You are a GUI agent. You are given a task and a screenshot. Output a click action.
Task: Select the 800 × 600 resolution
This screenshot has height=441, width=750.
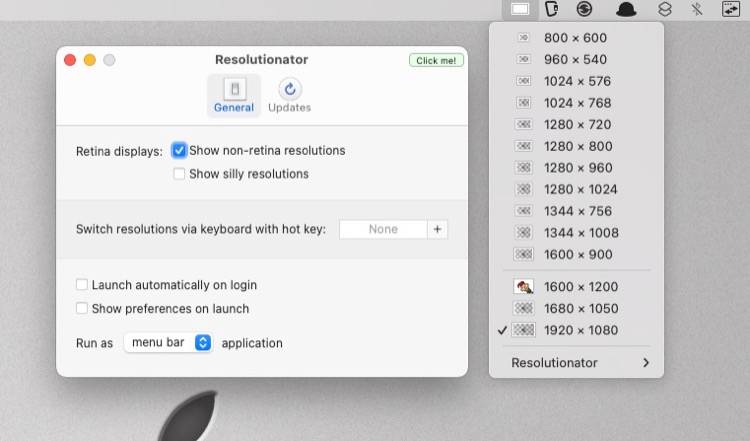pyautogui.click(x=576, y=37)
